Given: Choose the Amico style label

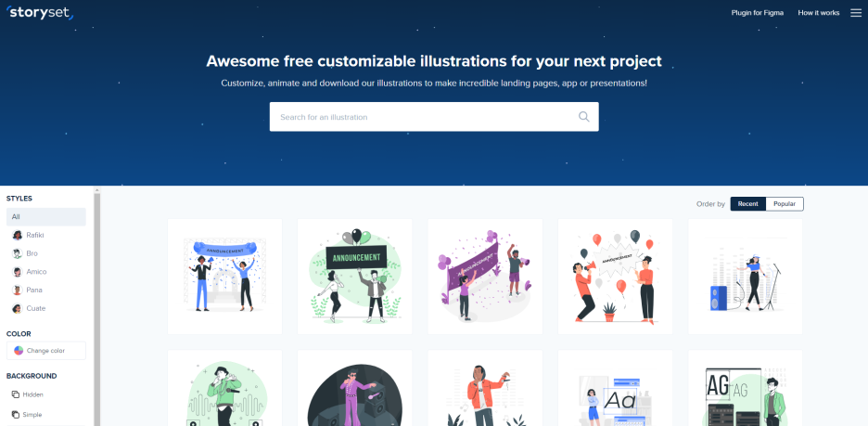Looking at the screenshot, I should click(x=36, y=272).
